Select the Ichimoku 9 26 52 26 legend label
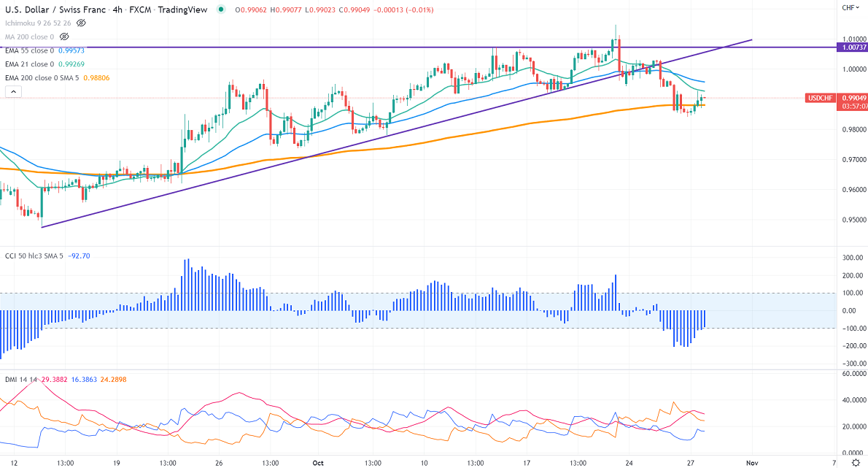Viewport: 868px width, 468px height. click(x=38, y=23)
